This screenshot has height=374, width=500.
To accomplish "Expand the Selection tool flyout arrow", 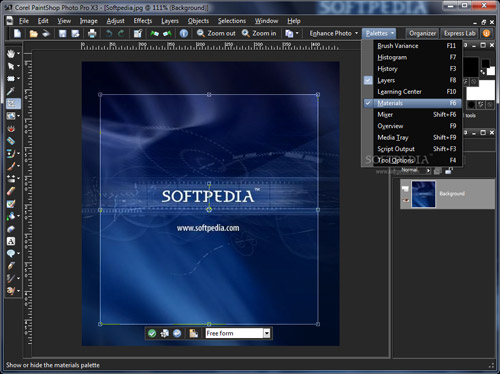I will coord(18,79).
